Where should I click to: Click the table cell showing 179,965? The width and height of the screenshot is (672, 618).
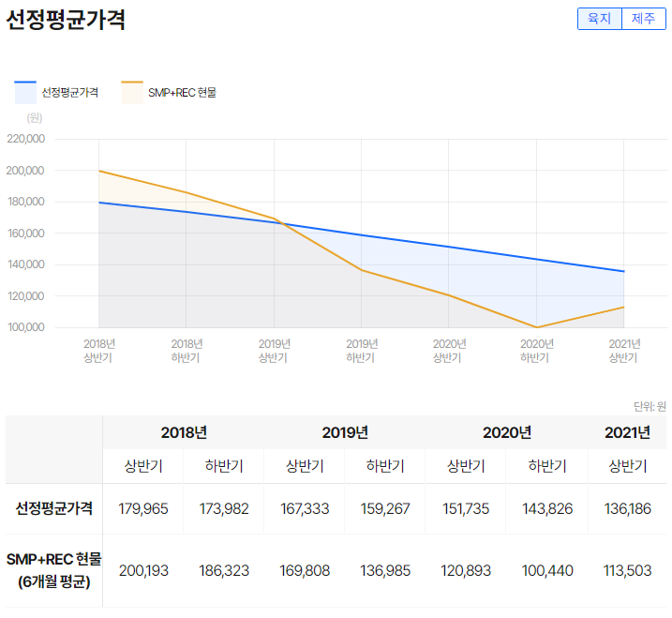click(x=143, y=509)
